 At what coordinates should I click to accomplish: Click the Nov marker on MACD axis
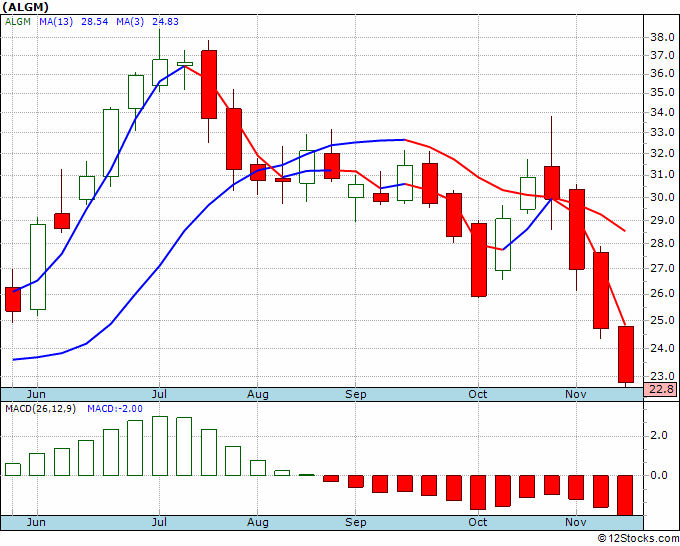pos(576,522)
